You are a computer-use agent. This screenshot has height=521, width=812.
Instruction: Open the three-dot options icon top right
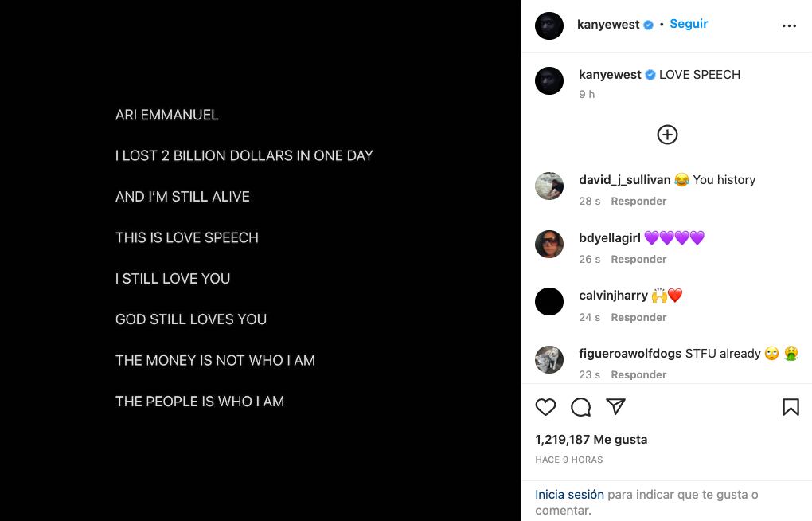point(789,25)
